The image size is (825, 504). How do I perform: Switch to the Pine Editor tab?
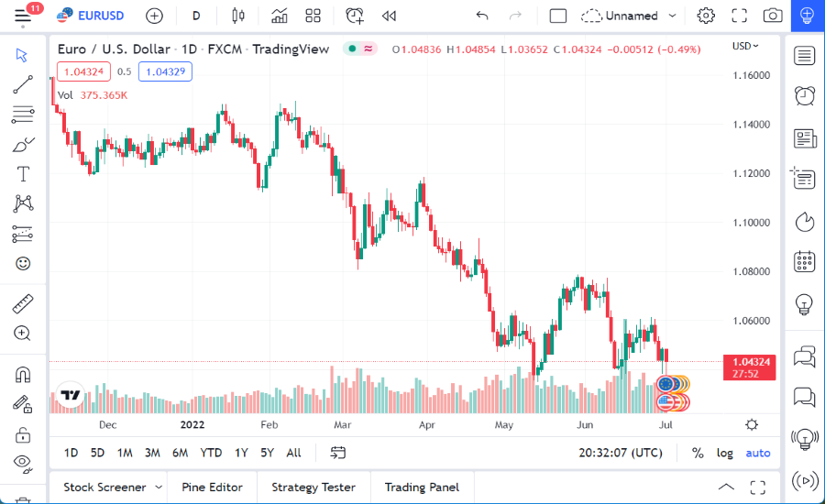click(x=212, y=488)
